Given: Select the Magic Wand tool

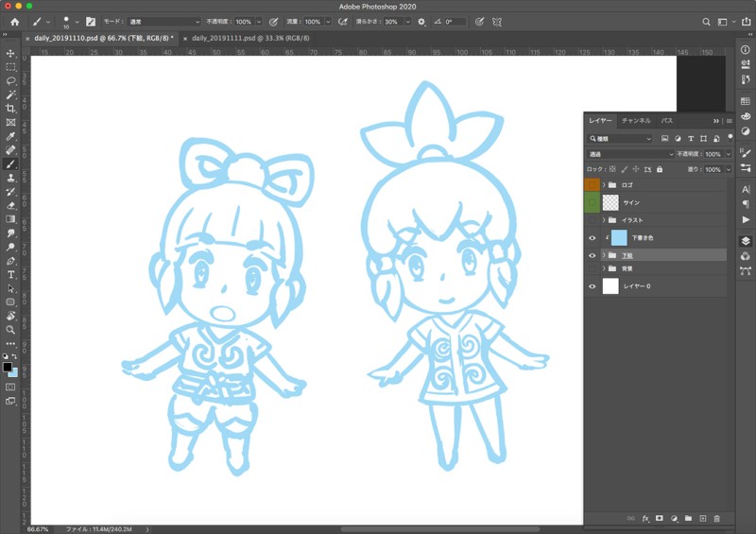Looking at the screenshot, I should coord(10,95).
